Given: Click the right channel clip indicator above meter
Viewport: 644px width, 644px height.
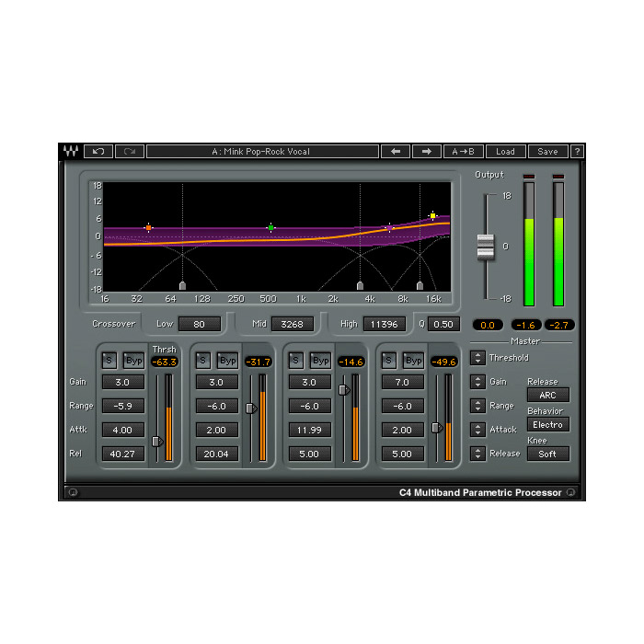Looking at the screenshot, I should point(558,177).
